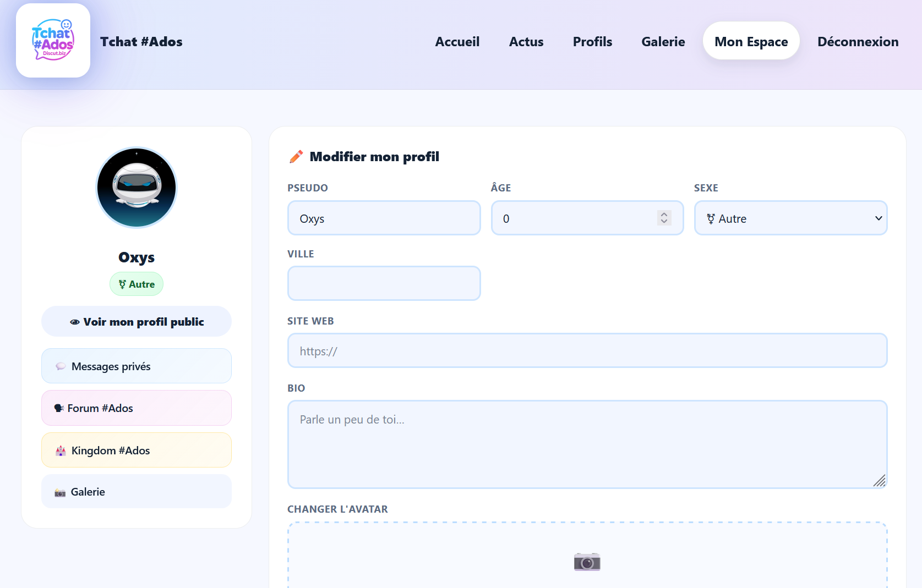Screen dimensions: 922x588
Task: Click the Tchat #Ados site title
Action: pyautogui.click(x=141, y=42)
